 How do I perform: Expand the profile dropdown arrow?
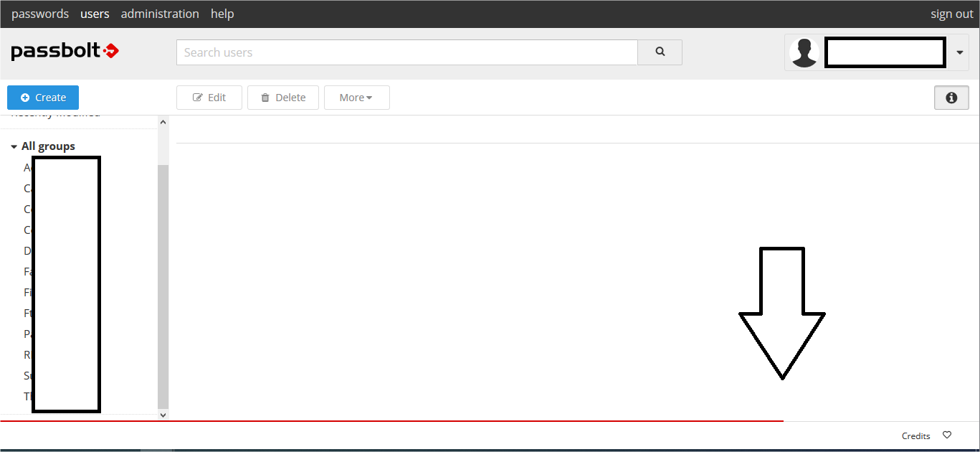pos(960,52)
